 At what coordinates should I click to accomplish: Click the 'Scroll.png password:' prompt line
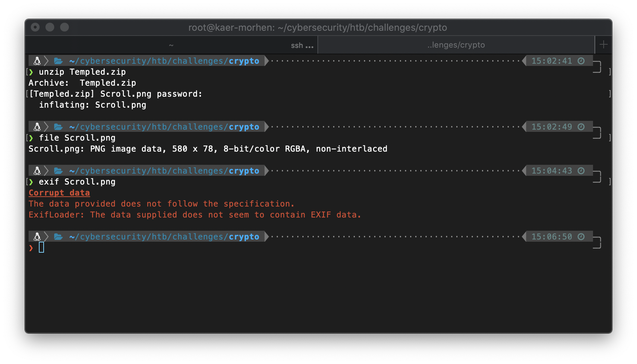[115, 94]
